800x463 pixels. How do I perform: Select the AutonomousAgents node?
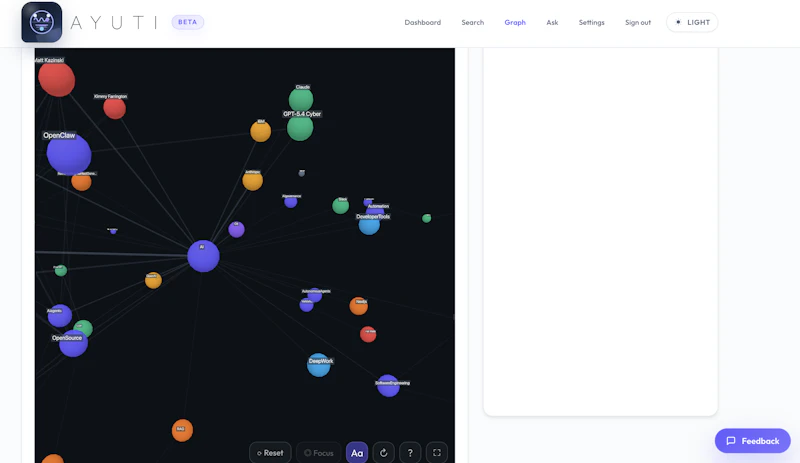(315, 295)
